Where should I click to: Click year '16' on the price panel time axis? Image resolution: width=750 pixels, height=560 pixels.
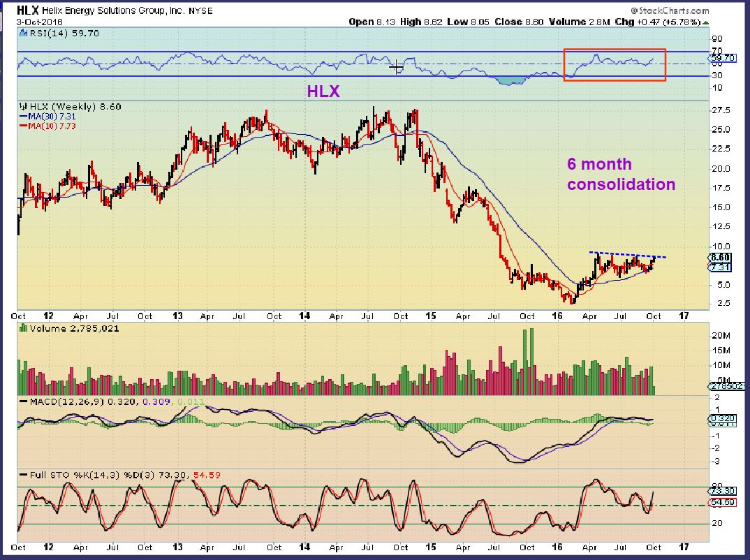[x=557, y=316]
